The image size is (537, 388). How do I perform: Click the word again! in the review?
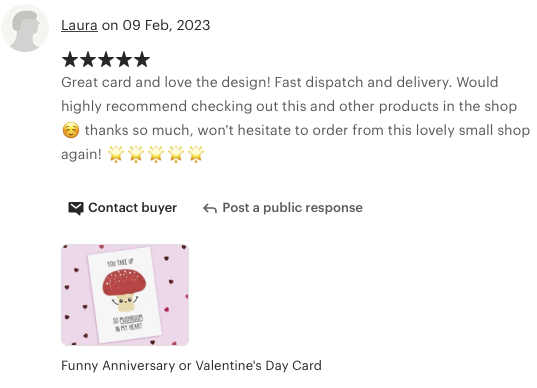pyautogui.click(x=82, y=155)
